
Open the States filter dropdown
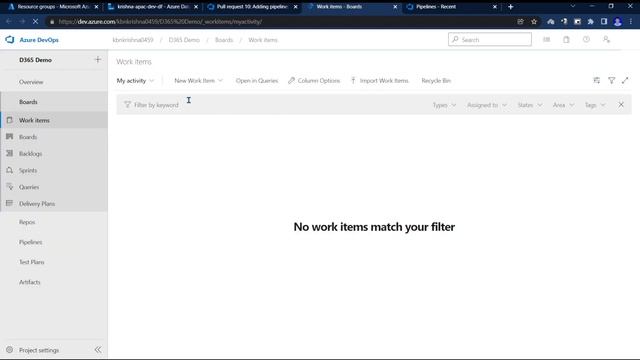[x=530, y=105]
